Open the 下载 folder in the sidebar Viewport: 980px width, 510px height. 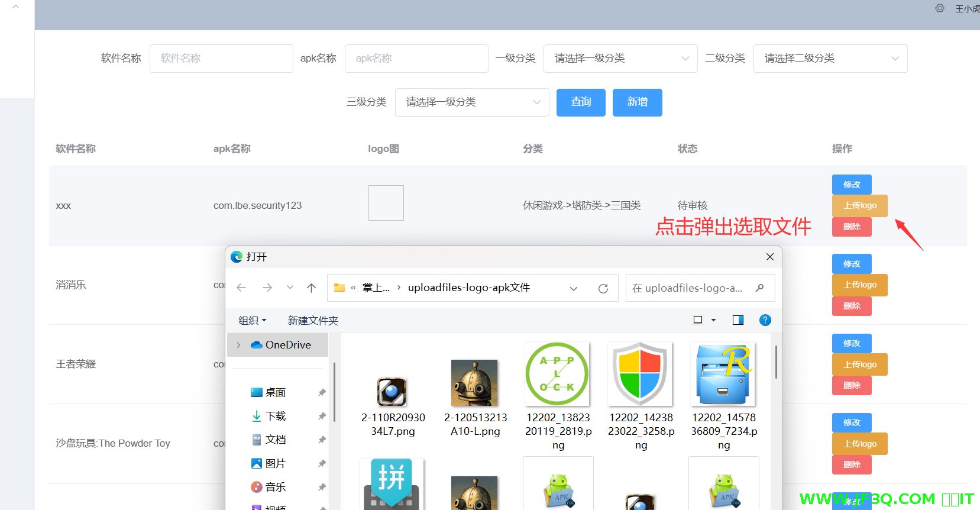click(269, 416)
